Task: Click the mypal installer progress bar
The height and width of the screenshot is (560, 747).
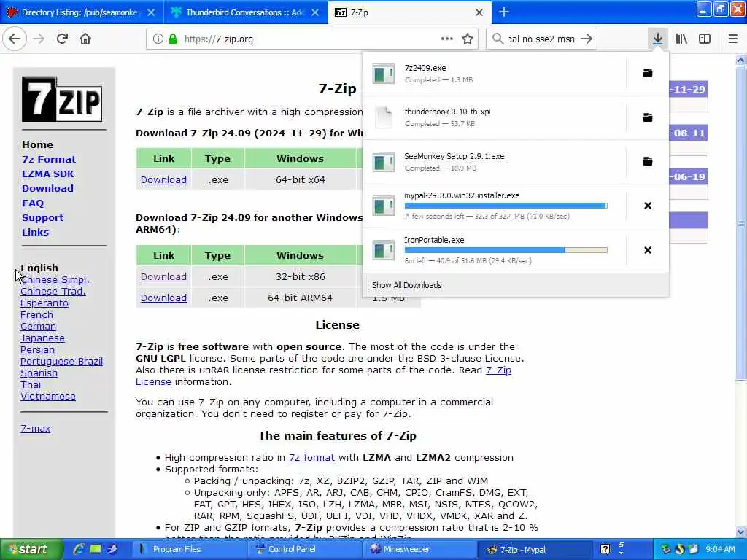Action: tap(506, 206)
